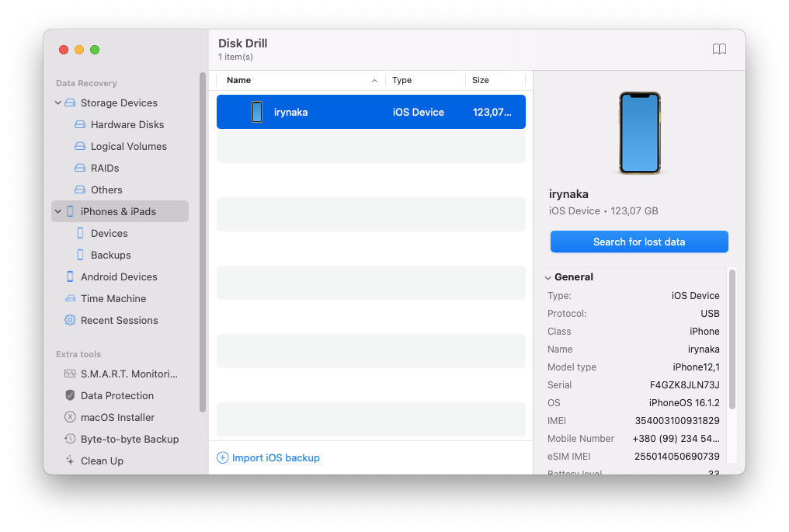Click the details panel vertical scrollbar
This screenshot has height=532, width=789.
(x=732, y=339)
